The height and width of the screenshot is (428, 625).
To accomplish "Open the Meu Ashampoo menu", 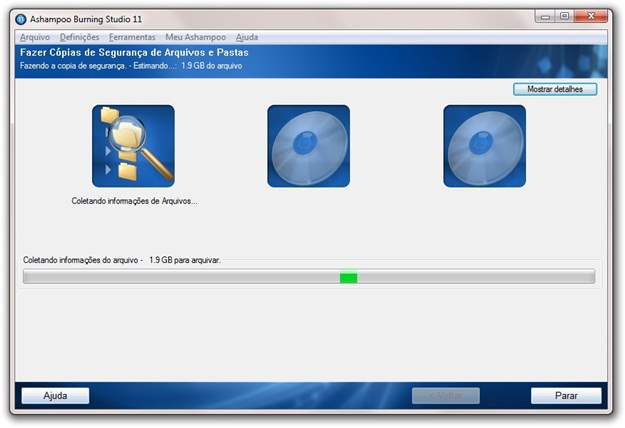I will click(x=196, y=37).
